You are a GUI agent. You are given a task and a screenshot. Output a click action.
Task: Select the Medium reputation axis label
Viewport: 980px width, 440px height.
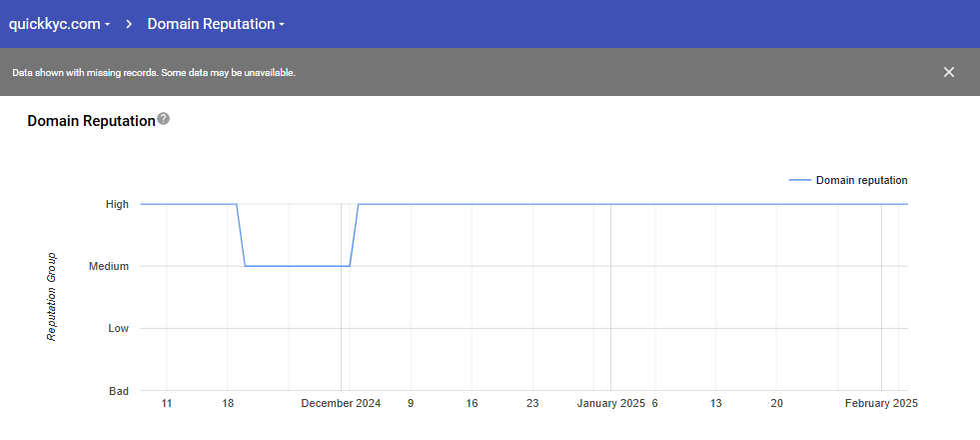tap(111, 266)
